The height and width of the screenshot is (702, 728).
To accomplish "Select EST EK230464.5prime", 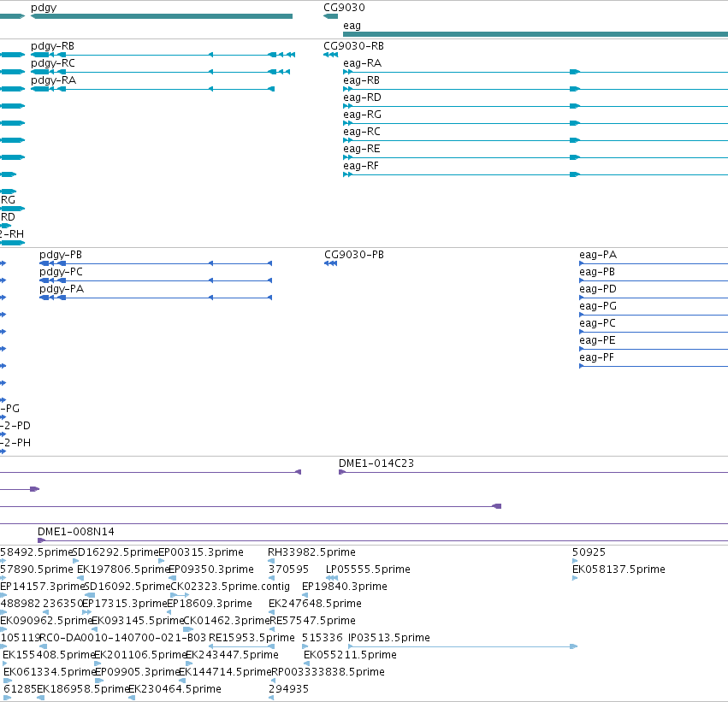I will [175, 689].
